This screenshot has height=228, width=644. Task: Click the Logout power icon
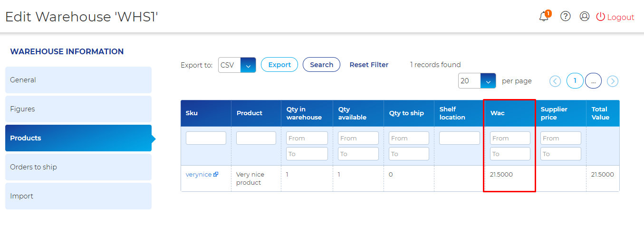601,17
